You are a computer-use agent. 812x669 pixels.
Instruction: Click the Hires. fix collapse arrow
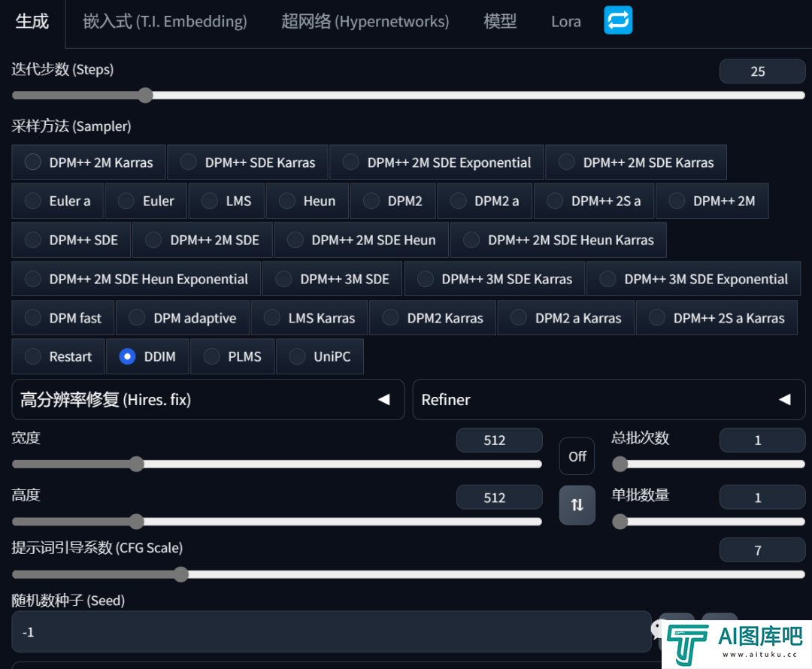383,400
